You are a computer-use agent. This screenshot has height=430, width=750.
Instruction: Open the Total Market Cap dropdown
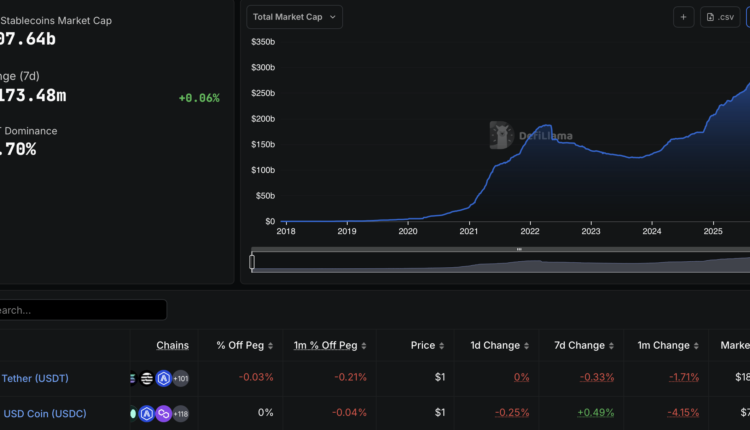294,17
